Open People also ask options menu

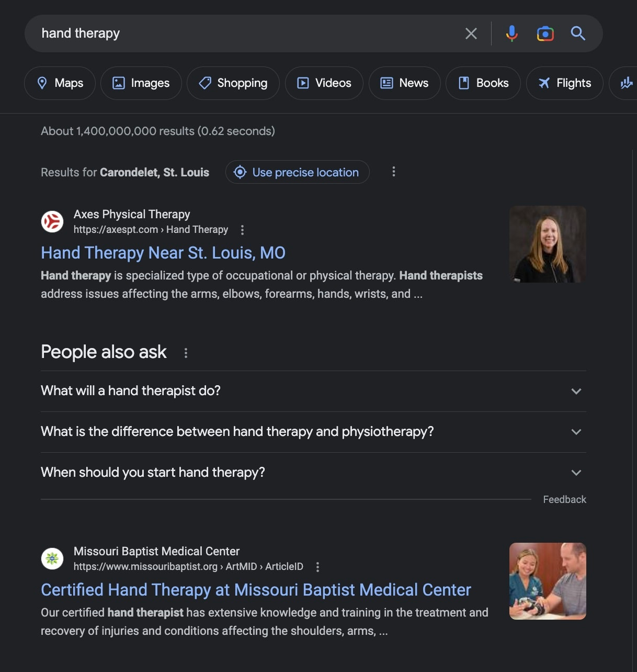click(186, 353)
